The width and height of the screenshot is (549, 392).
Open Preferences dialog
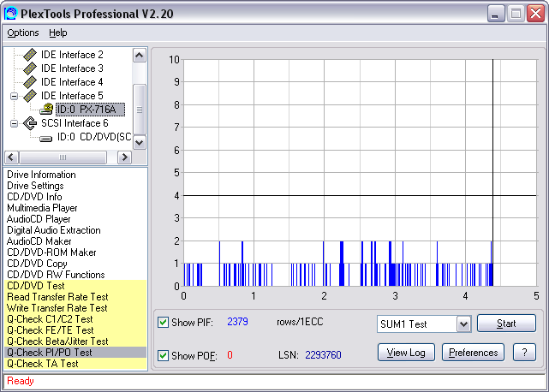[473, 353]
